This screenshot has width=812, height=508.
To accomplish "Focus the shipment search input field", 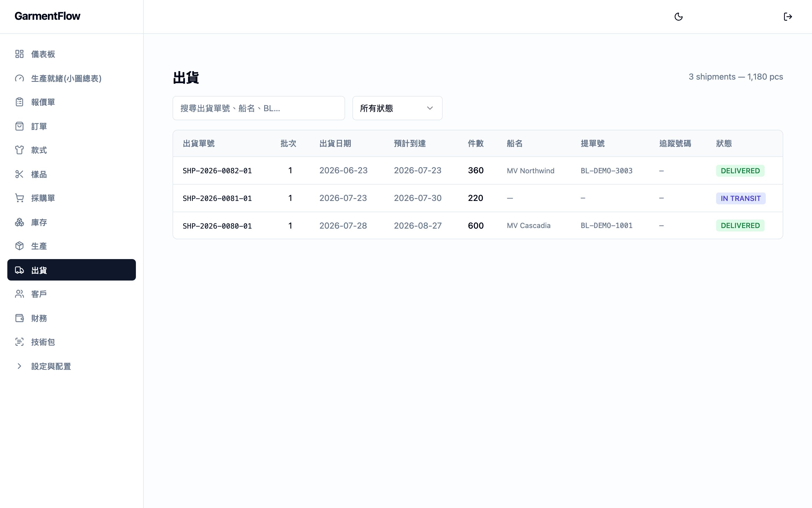I will tap(259, 108).
